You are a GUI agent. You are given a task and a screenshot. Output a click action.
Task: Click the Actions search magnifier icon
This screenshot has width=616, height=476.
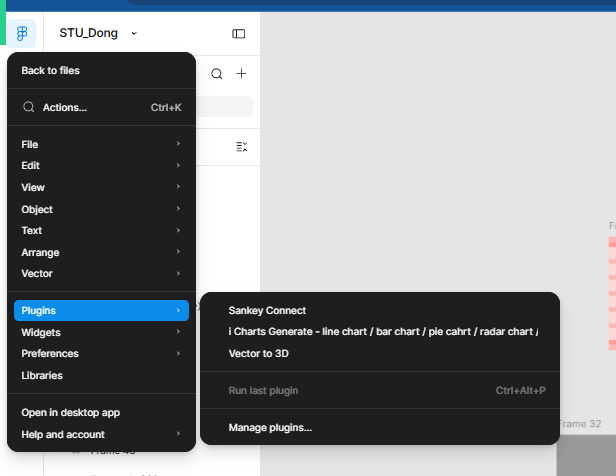coord(29,107)
